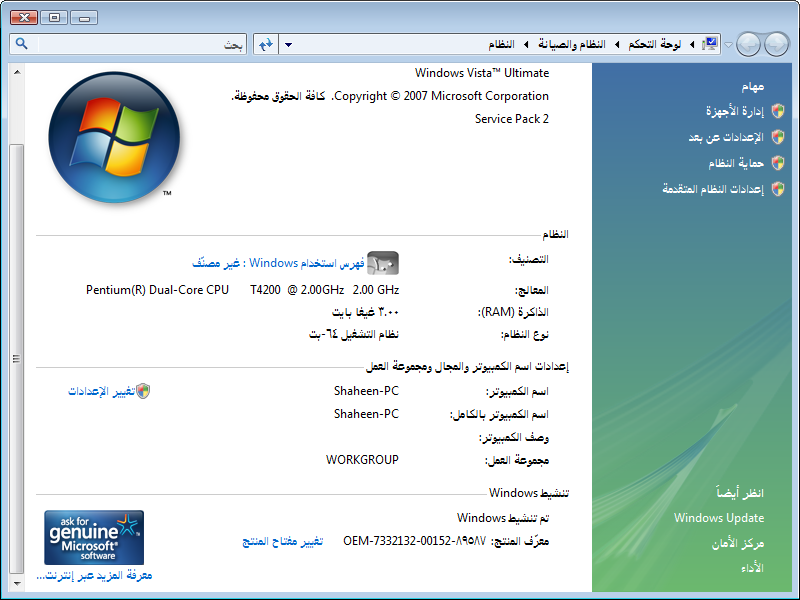
Task: Click the نوع النظام: label
Action: [525, 335]
